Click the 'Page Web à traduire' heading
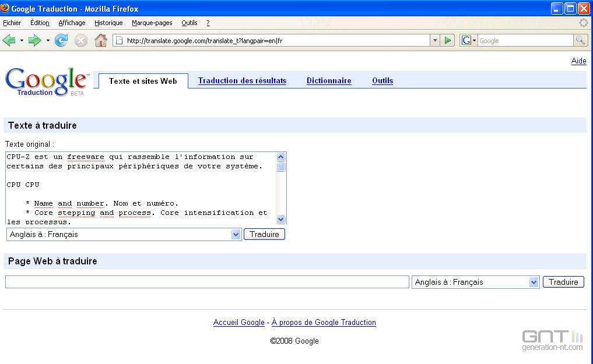This screenshot has height=364, width=593. 52,261
